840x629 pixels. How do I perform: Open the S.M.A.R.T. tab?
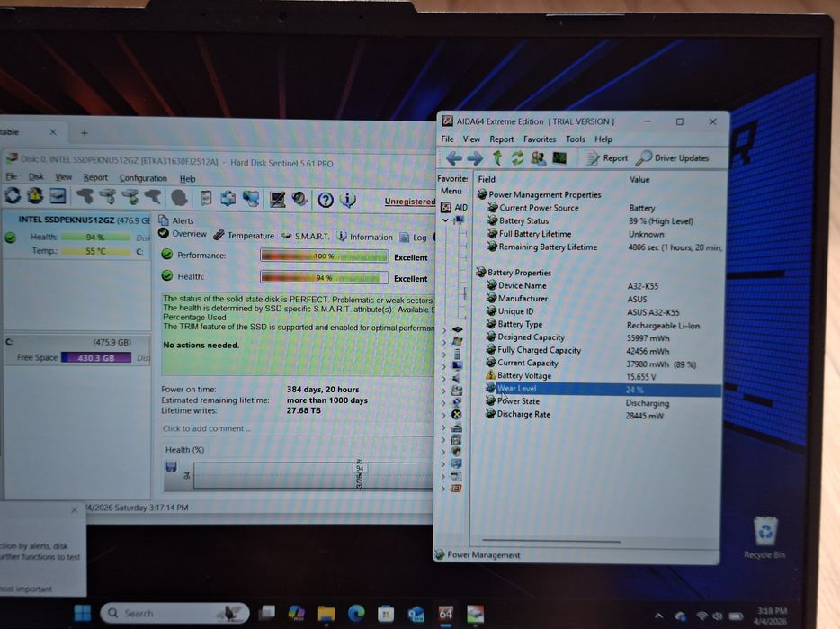tap(306, 236)
